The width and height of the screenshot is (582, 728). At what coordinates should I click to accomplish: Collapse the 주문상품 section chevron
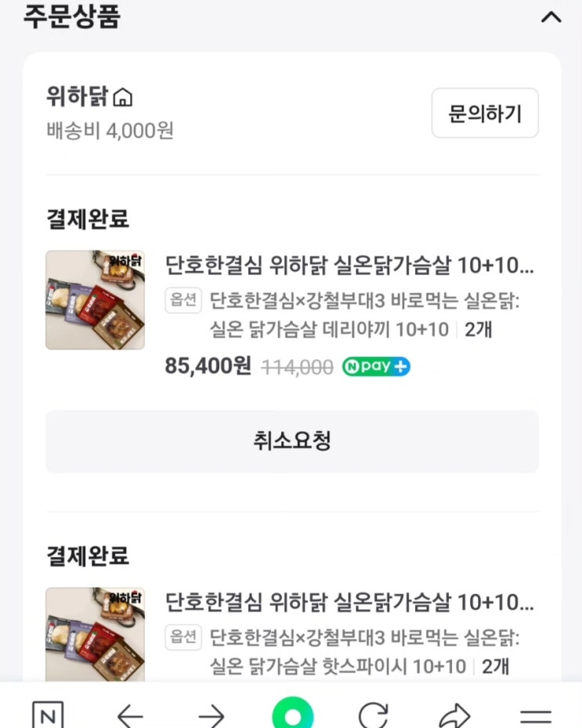coord(551,17)
